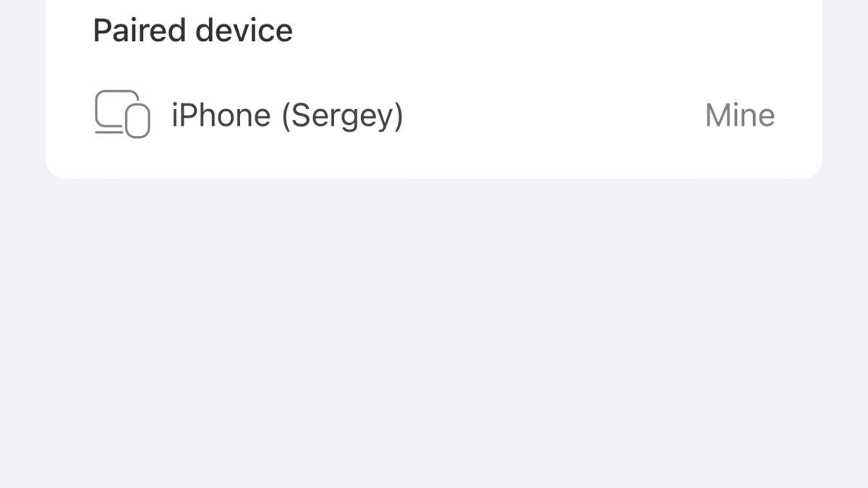
Task: Tap the phone outline in the device icon
Action: pyautogui.click(x=137, y=121)
